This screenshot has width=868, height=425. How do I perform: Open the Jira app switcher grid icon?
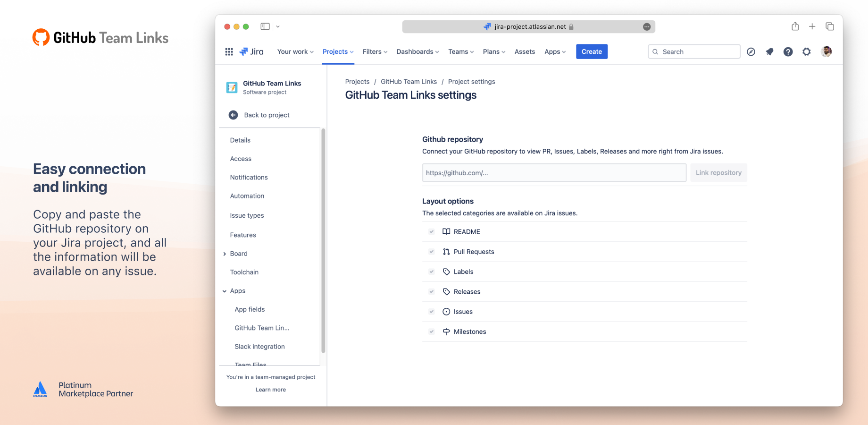(x=229, y=52)
